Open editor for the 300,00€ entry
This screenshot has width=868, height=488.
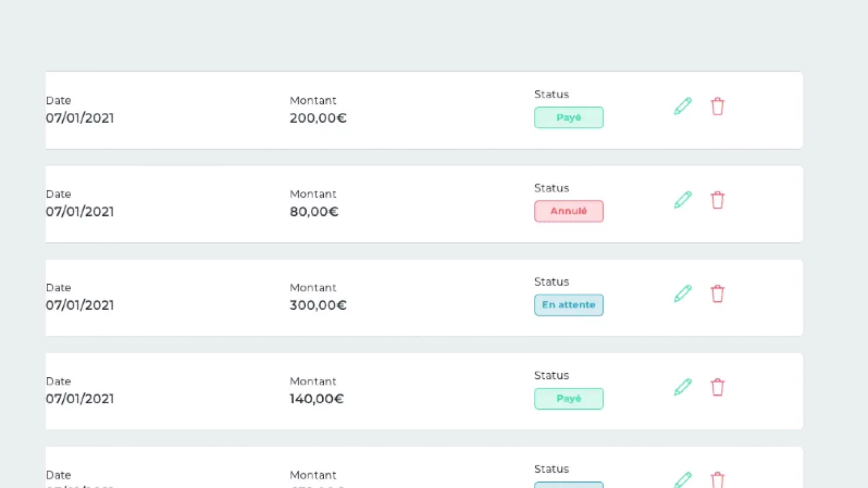(x=682, y=294)
